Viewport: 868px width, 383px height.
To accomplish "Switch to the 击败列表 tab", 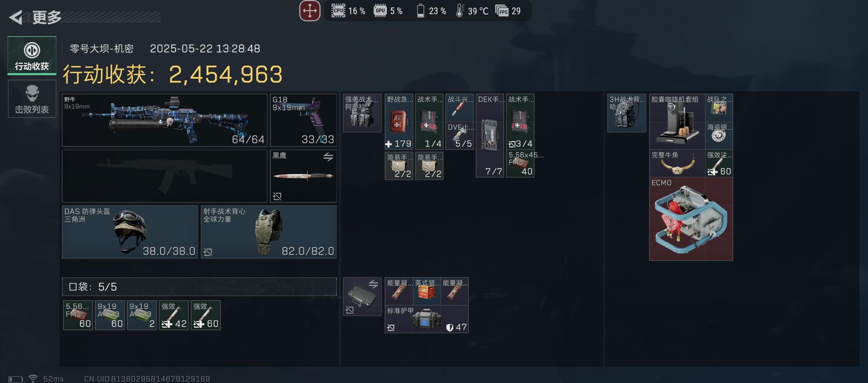I will (32, 99).
